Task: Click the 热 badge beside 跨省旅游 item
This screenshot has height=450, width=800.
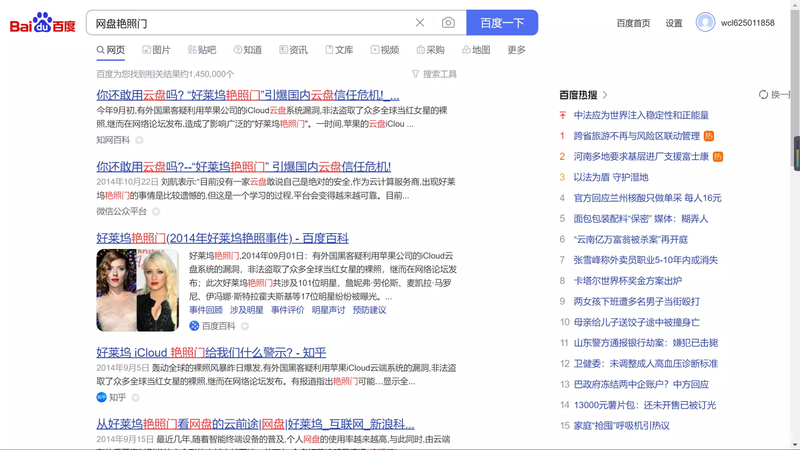Action: tap(709, 136)
